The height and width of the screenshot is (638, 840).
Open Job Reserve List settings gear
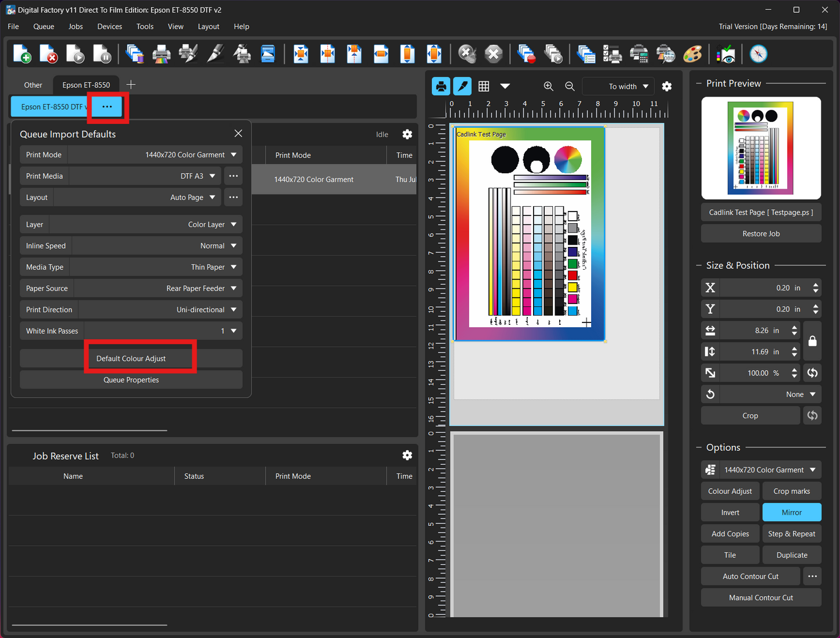click(407, 455)
